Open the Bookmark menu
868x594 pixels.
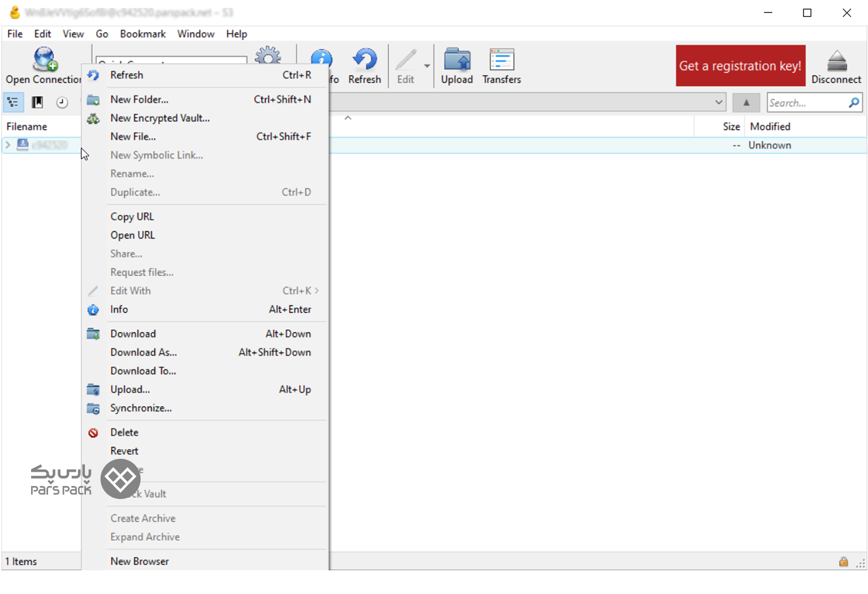142,34
